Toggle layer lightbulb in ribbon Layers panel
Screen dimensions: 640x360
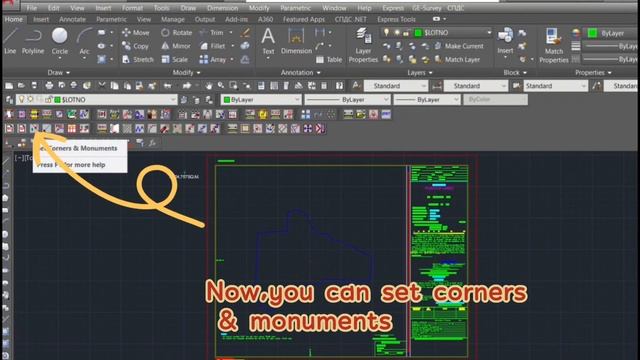pos(386,33)
